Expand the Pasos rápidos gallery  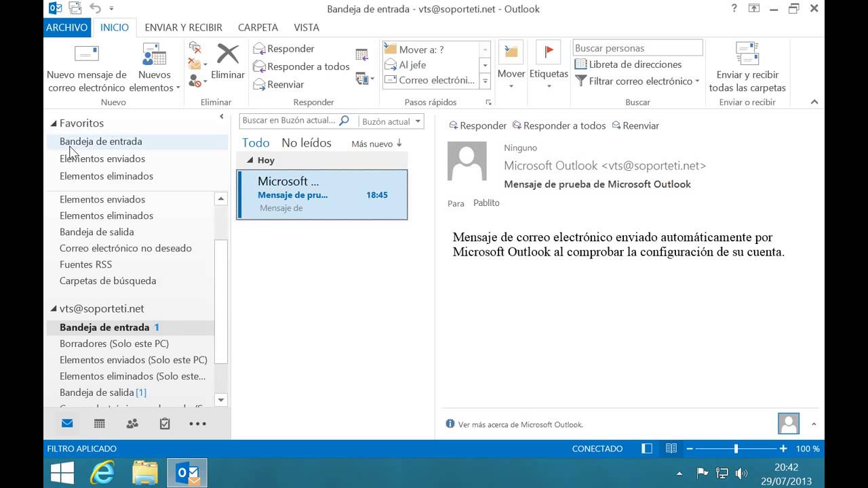click(485, 81)
